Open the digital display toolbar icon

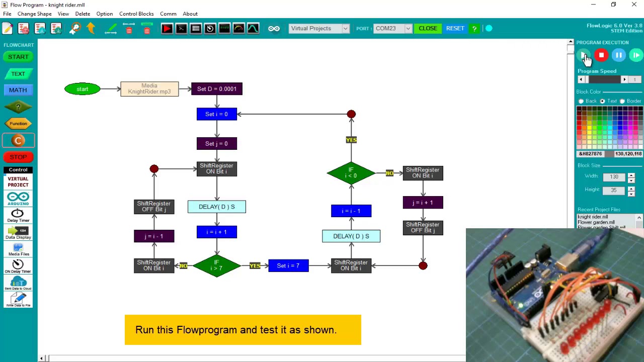[224, 29]
